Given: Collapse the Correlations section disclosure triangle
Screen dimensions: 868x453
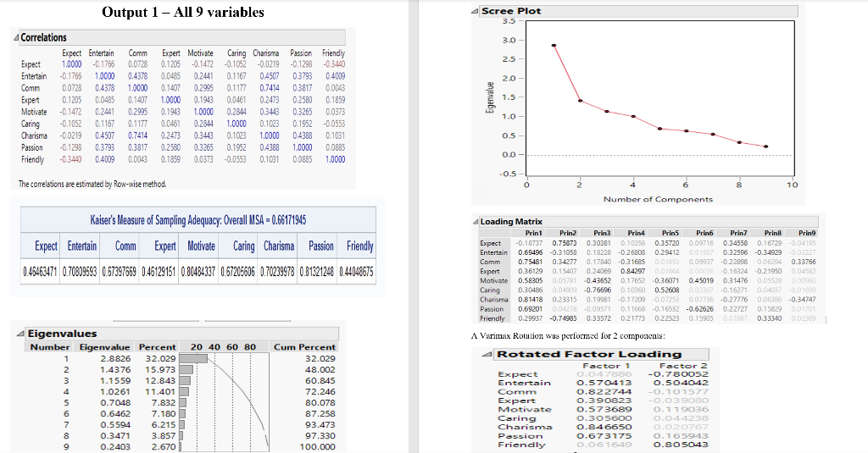Looking at the screenshot, I should [17, 37].
